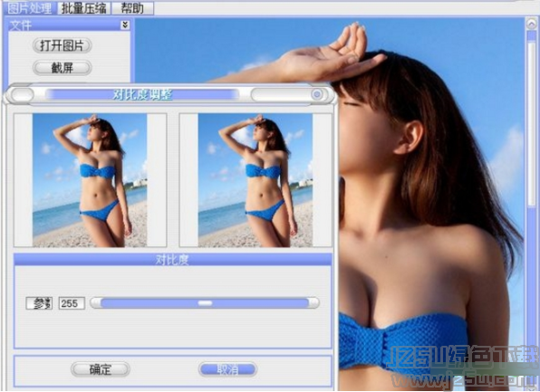Select the adjusted preview thumbnail on the right
Image resolution: width=540 pixels, height=392 pixels.
(x=256, y=180)
